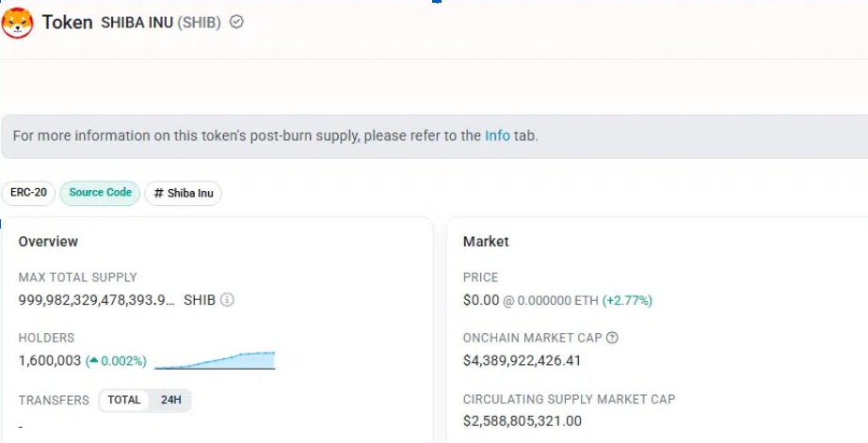Click the Token page title
This screenshot has height=443, width=868.
[67, 23]
